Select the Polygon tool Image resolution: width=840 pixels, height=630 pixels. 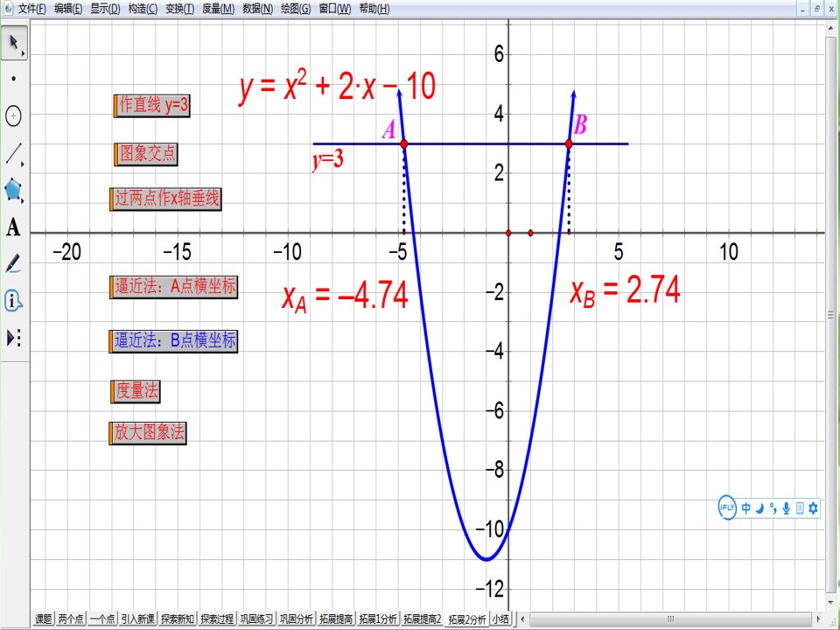point(14,190)
